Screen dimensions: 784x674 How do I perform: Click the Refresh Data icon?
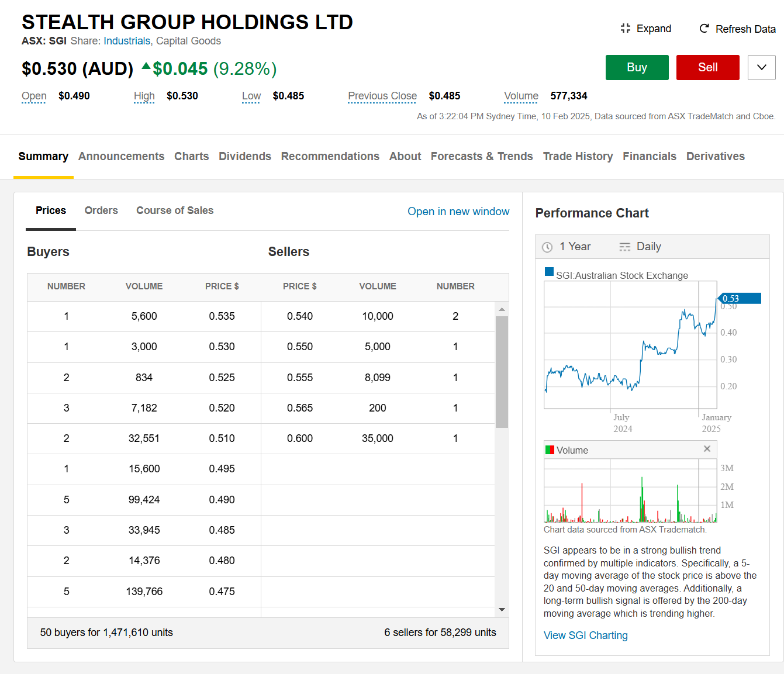coord(704,29)
